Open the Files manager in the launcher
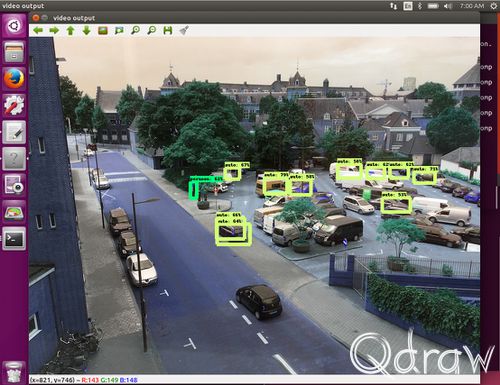 click(x=14, y=52)
